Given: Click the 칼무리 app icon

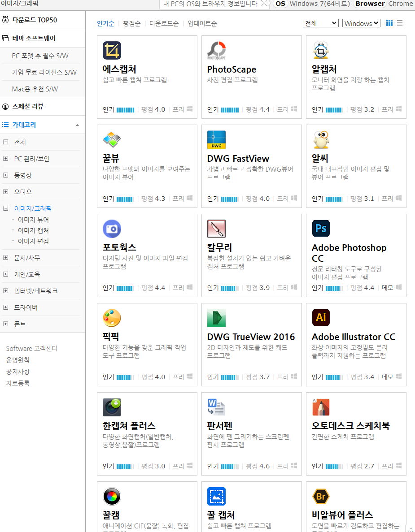Looking at the screenshot, I should [216, 229].
